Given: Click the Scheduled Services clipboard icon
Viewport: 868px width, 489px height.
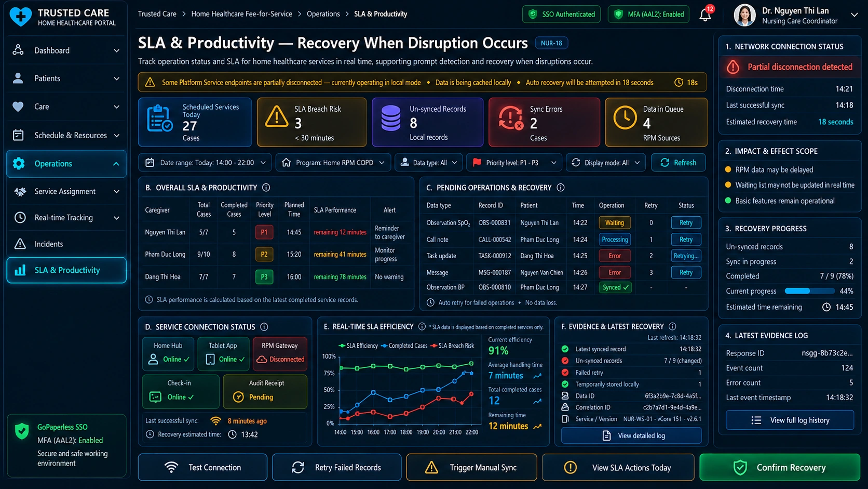Looking at the screenshot, I should pos(159,118).
